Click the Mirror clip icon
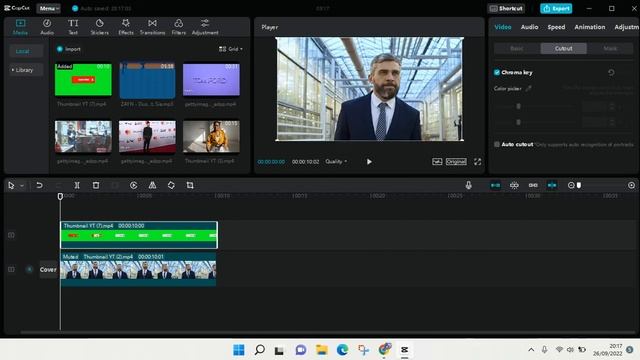This screenshot has width=640, height=360. pyautogui.click(x=152, y=185)
